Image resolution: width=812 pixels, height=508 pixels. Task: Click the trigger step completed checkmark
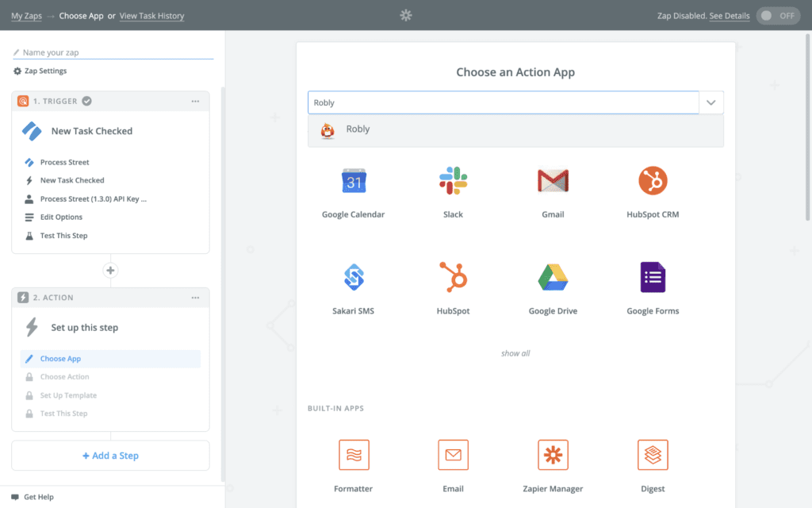pos(87,101)
